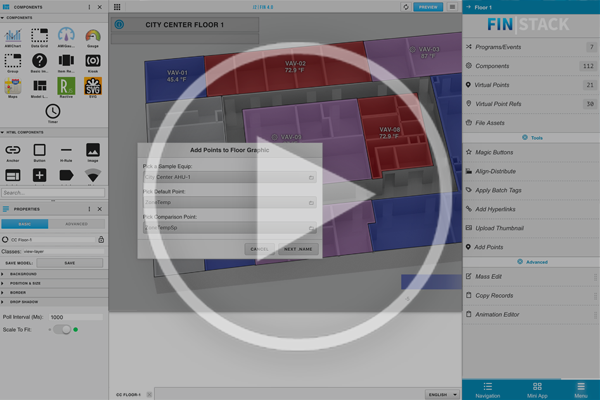Close the Properties panel
Viewport: 600px width, 400px height.
(x=99, y=209)
